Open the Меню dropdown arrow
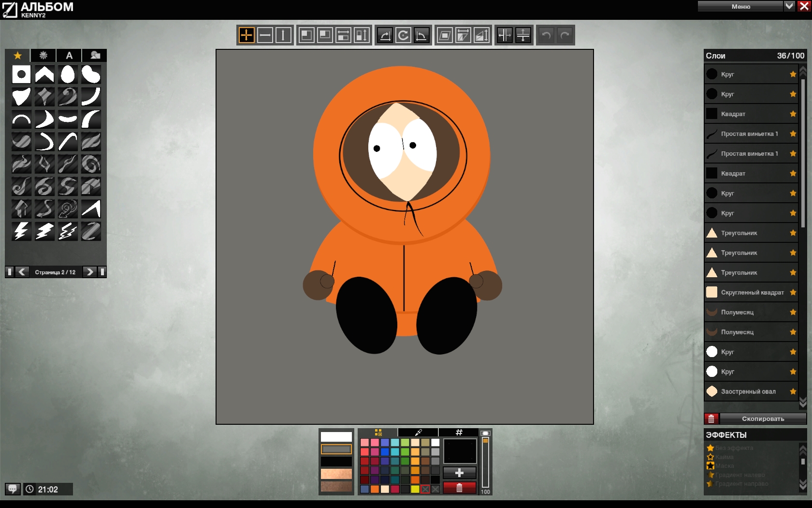The image size is (812, 508). (x=789, y=6)
